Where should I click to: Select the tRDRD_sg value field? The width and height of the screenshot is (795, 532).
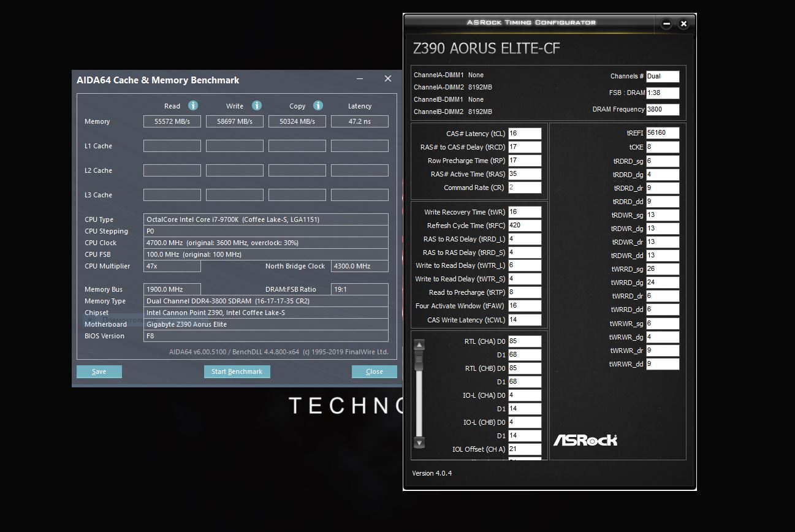663,161
